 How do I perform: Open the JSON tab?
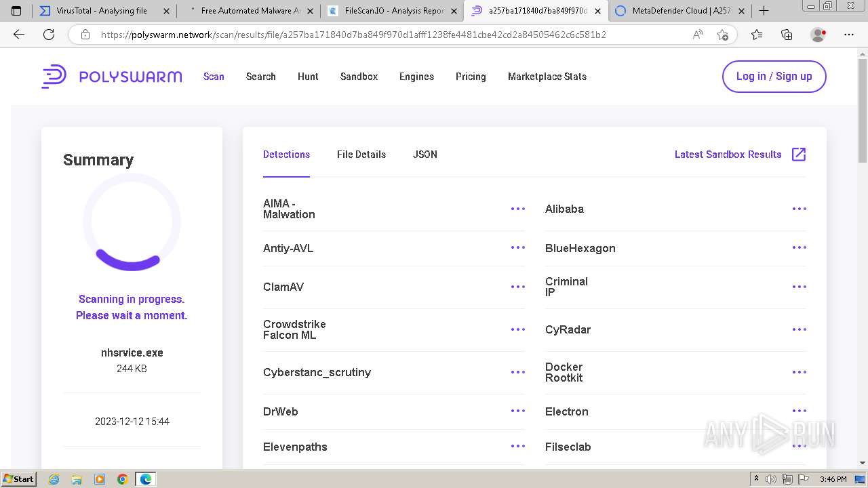coord(425,155)
